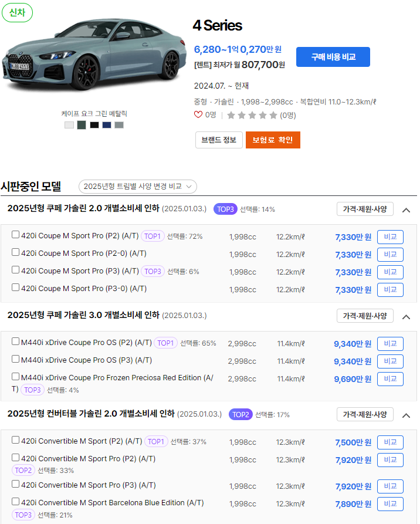Collapse 쿠페 가솔린 2.0 section chevron

point(406,210)
